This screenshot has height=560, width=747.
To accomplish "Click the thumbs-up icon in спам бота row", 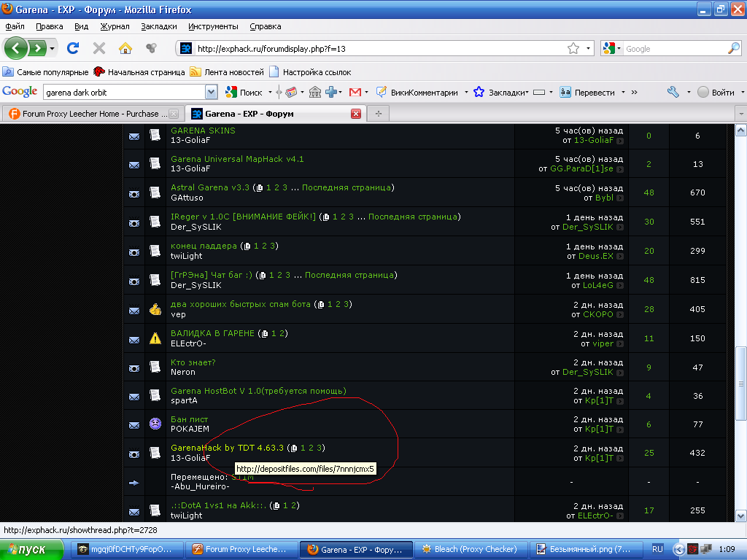I will click(x=155, y=309).
